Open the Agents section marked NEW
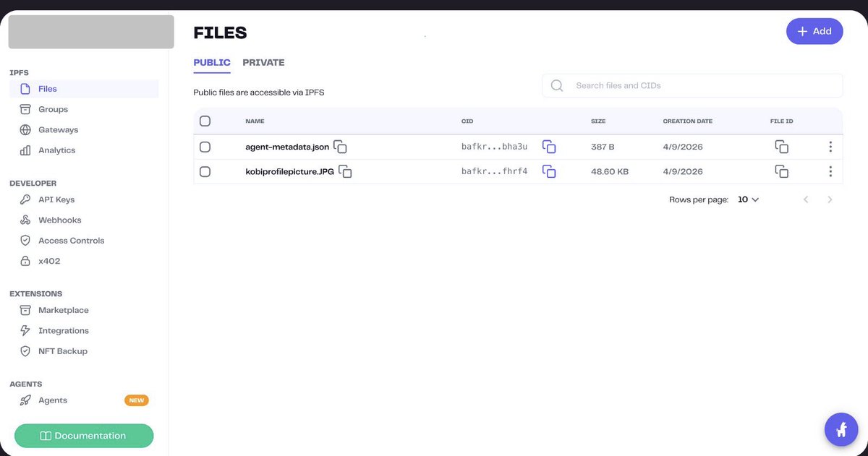Image resolution: width=868 pixels, height=456 pixels. tap(53, 400)
